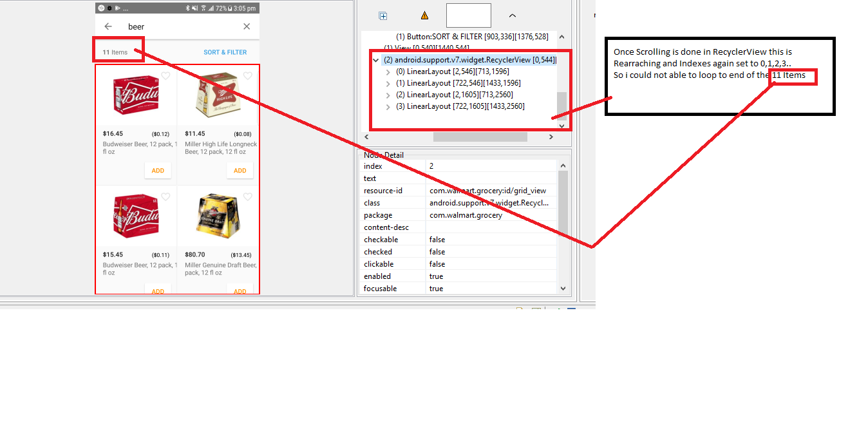Click the hierarchy horizontal scrollbar thumb
Screen dimensions: 868x429
click(480, 137)
